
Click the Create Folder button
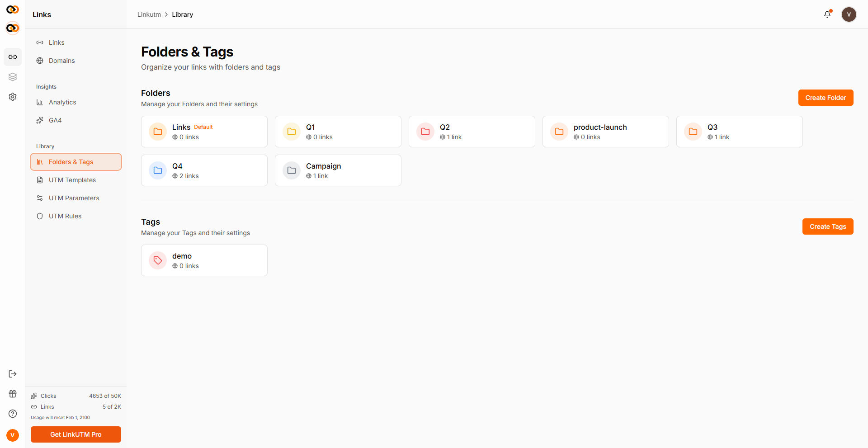826,98
